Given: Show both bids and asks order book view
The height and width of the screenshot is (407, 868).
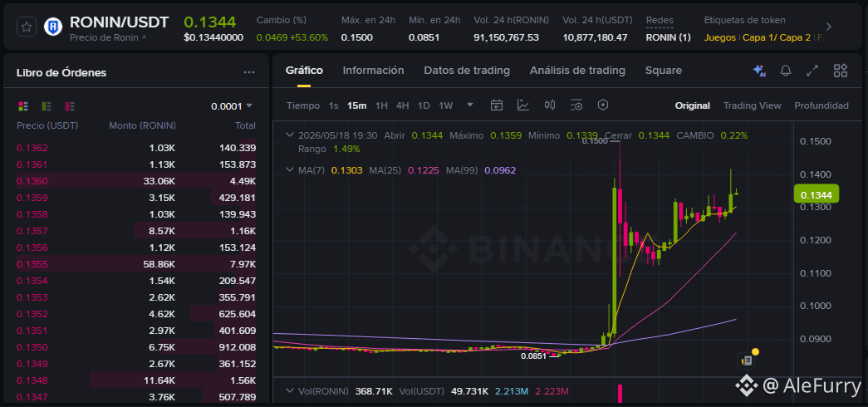Looking at the screenshot, I should pyautogui.click(x=23, y=105).
